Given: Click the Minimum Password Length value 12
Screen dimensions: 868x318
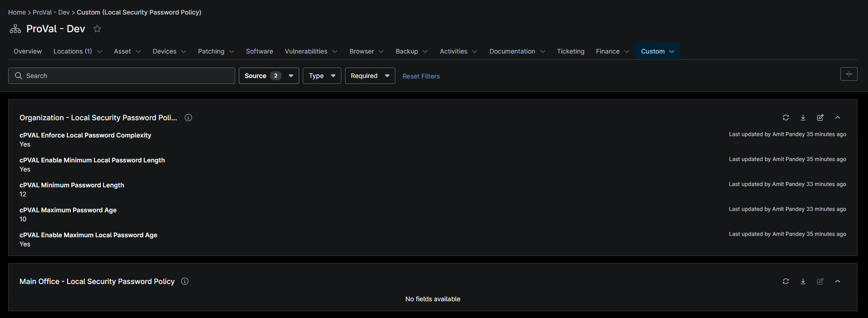Looking at the screenshot, I should pos(23,194).
